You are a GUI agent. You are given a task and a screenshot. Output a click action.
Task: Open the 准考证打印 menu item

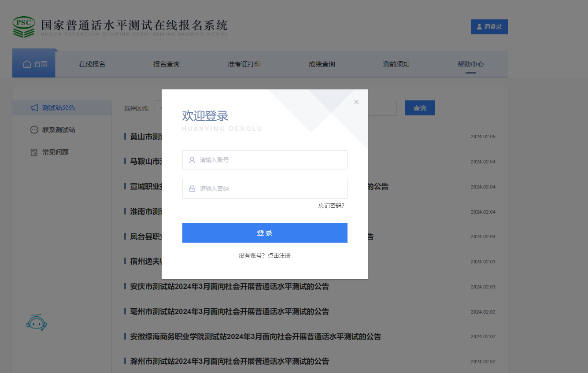[x=244, y=64]
